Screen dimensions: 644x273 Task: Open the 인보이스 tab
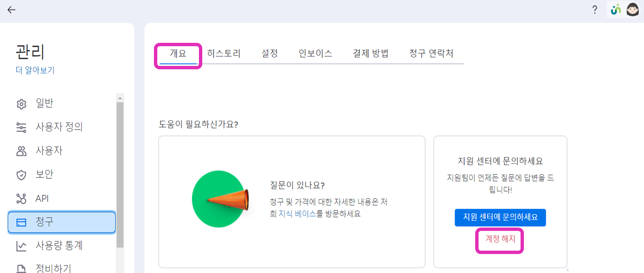(x=315, y=53)
